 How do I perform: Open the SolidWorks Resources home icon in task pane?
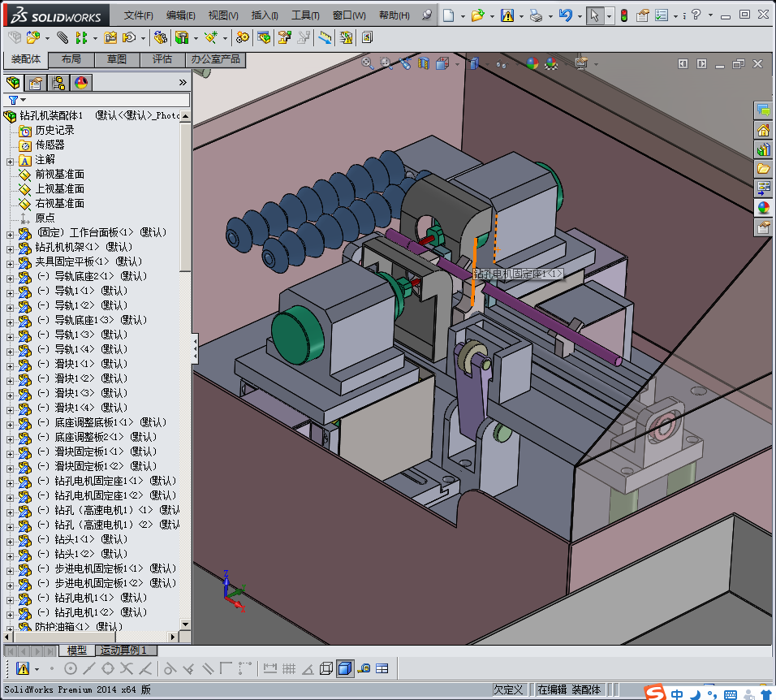[763, 130]
